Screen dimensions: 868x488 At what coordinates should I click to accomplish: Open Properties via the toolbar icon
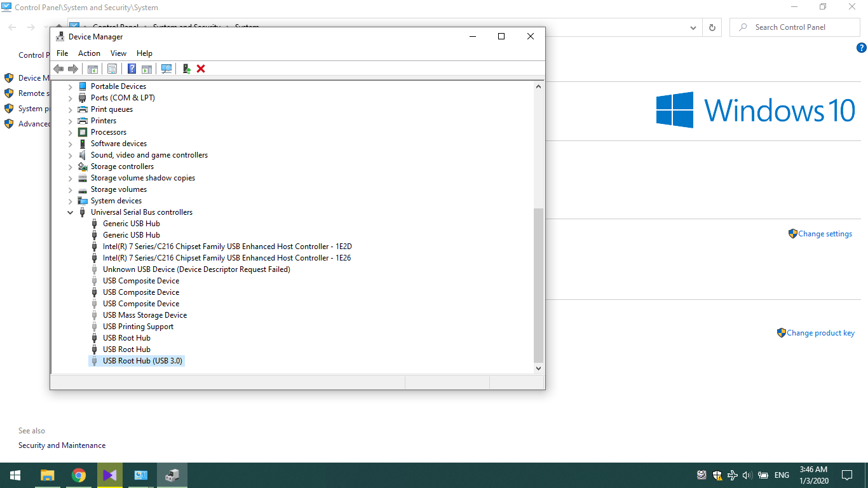(x=112, y=69)
